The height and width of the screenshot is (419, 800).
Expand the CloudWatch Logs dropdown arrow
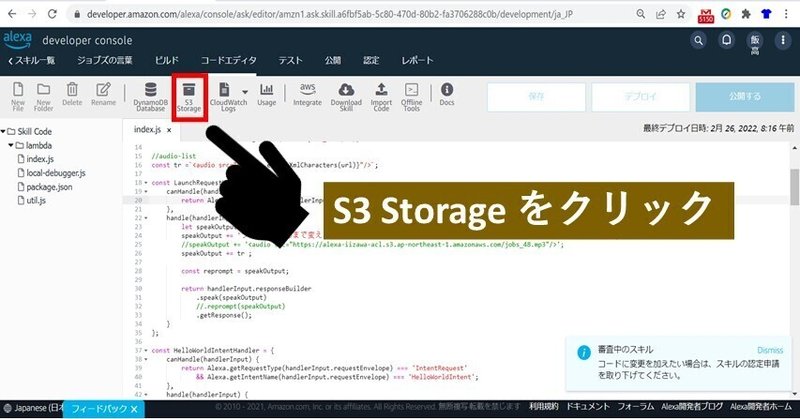pos(245,92)
